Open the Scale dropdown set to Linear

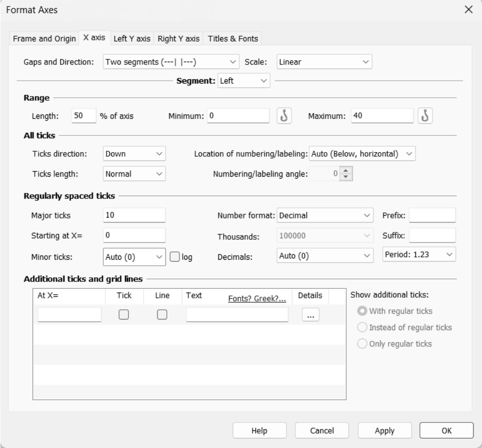324,62
